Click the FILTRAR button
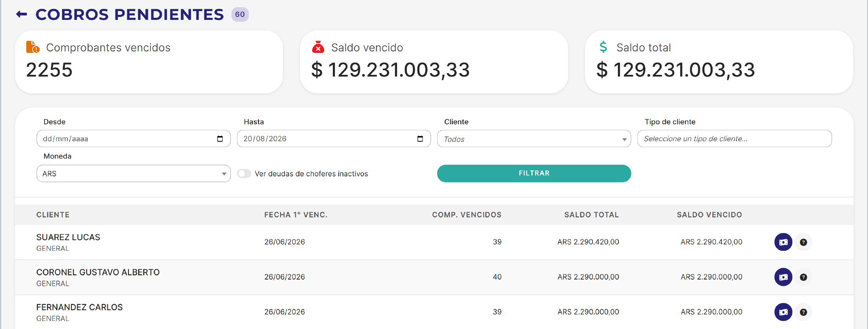Viewport: 868px width, 329px height. click(534, 173)
